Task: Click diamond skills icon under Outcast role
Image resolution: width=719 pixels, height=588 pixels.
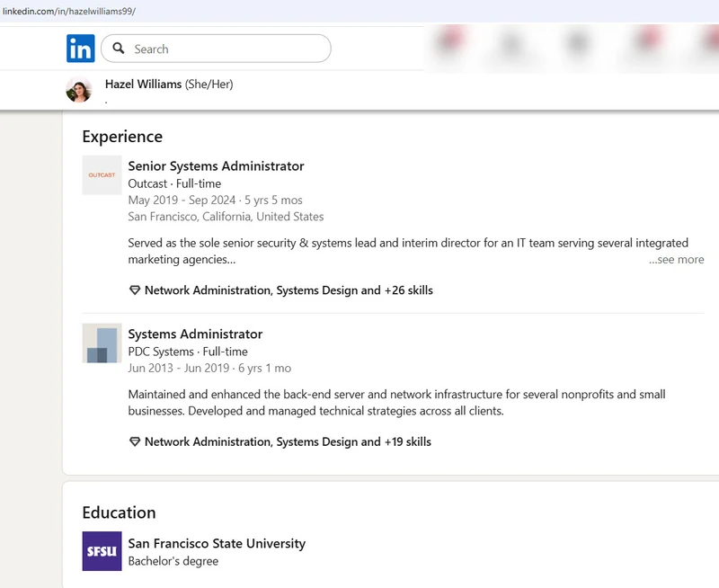Action: 135,290
